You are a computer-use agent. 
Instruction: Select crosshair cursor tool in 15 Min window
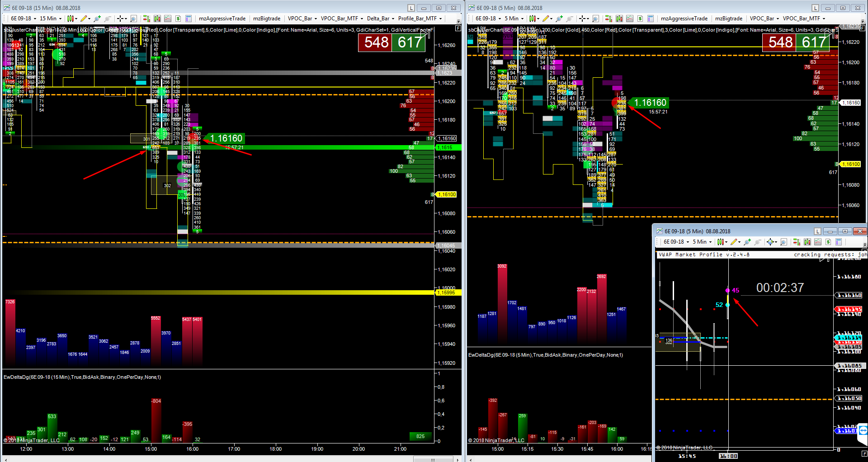click(x=121, y=19)
